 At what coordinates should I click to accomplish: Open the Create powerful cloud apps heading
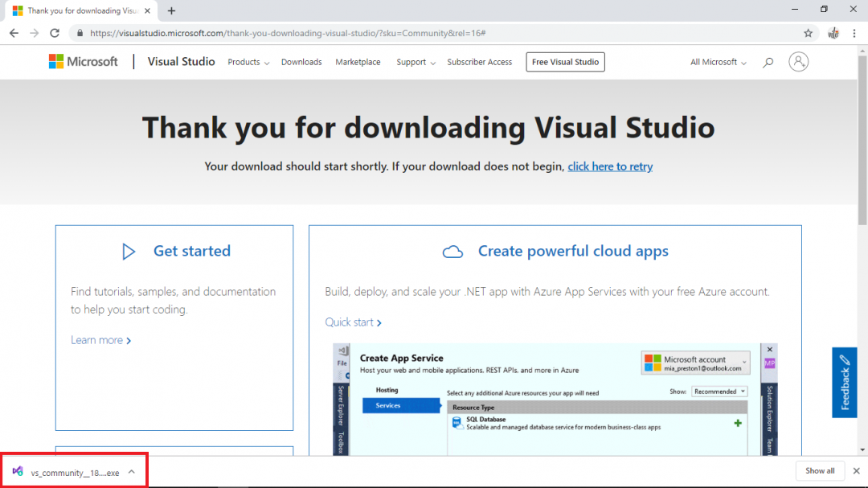(573, 251)
